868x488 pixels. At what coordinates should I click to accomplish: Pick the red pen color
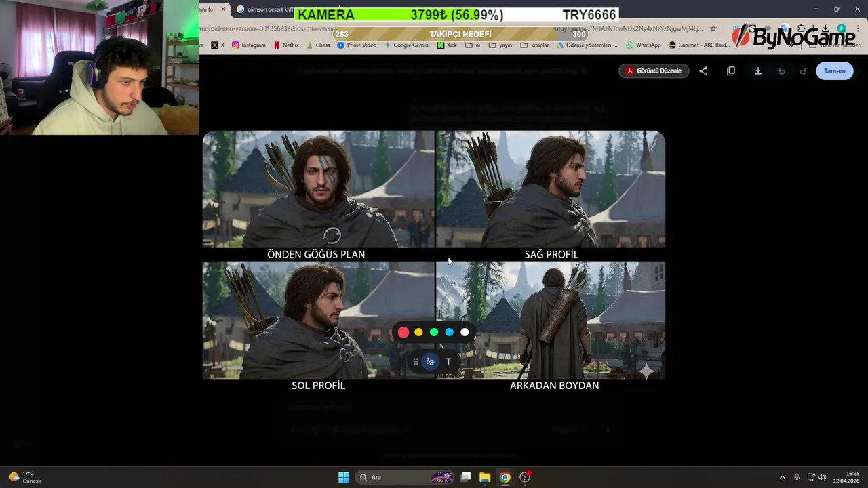(403, 332)
